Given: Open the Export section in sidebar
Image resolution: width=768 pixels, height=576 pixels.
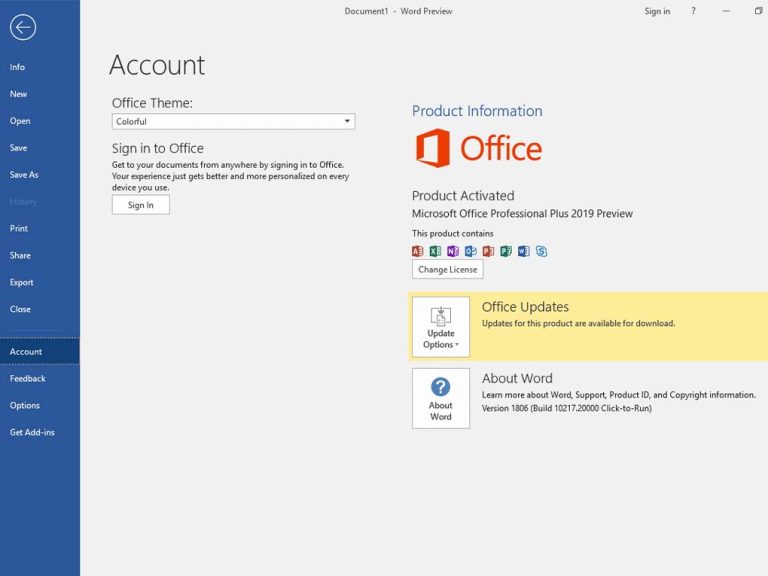Looking at the screenshot, I should (x=22, y=283).
